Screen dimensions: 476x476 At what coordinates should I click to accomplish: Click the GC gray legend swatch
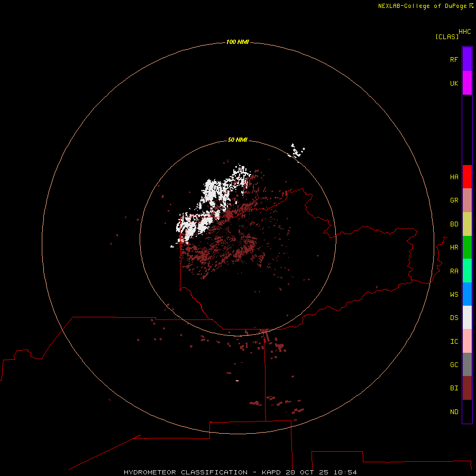point(467,364)
